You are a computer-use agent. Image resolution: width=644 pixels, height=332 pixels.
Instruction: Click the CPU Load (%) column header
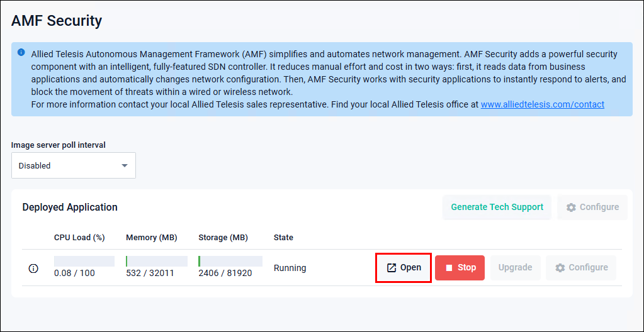79,238
